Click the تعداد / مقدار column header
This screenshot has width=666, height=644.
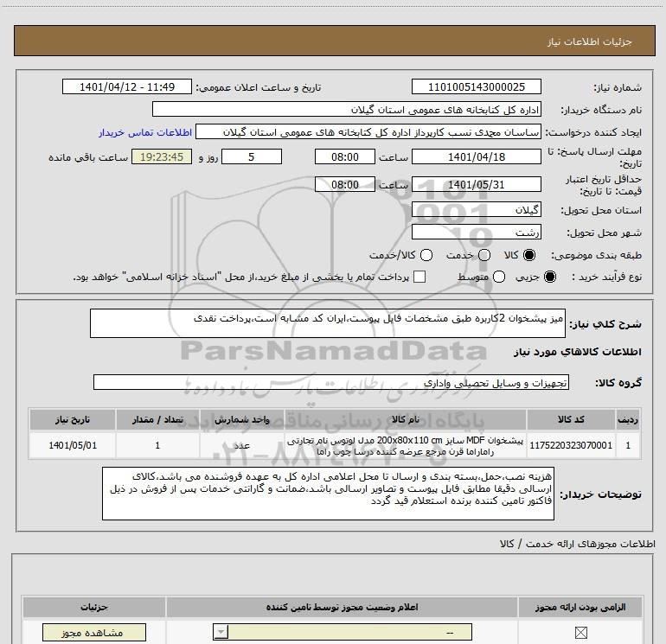[157, 419]
